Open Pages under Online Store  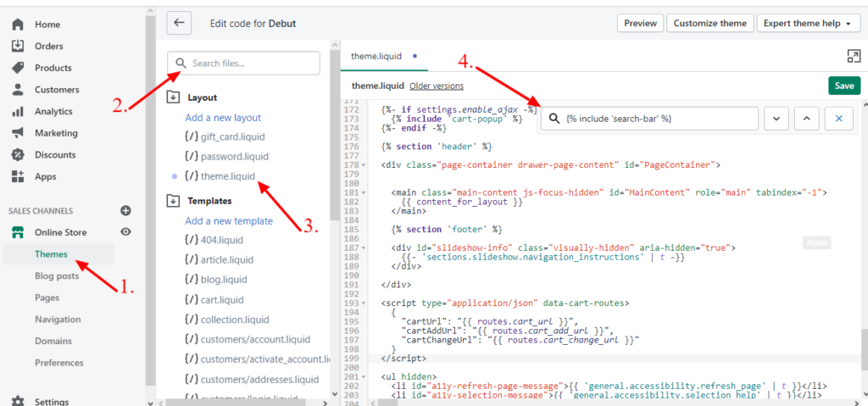(47, 298)
